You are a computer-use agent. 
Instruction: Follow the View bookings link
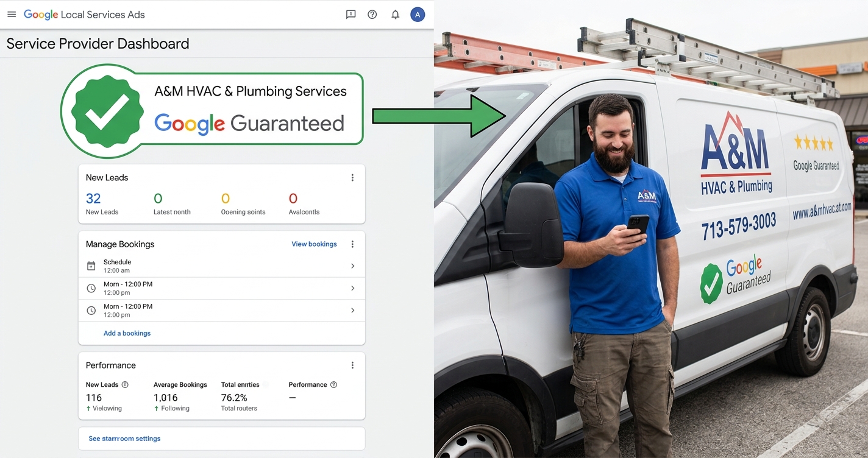(314, 244)
